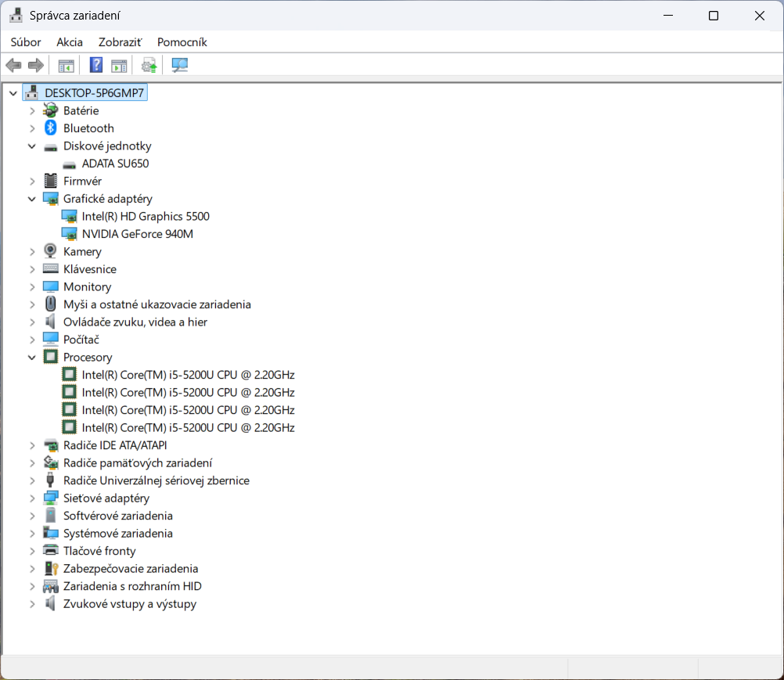Open the Akcia menu
The image size is (784, 680).
[69, 42]
